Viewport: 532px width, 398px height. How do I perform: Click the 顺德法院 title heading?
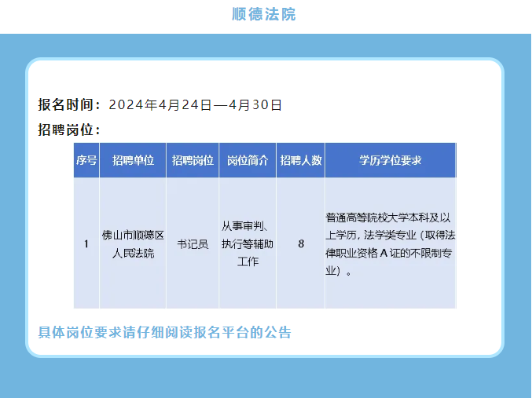[265, 14]
